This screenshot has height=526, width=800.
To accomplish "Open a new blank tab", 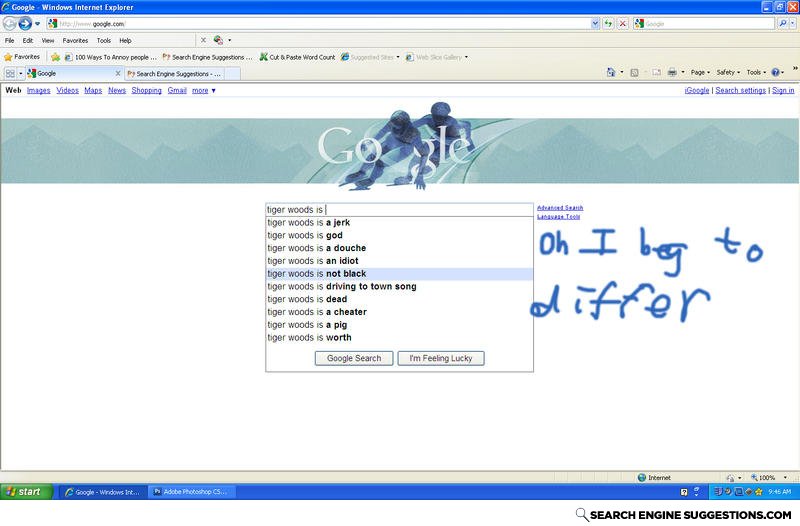I will pyautogui.click(x=232, y=74).
